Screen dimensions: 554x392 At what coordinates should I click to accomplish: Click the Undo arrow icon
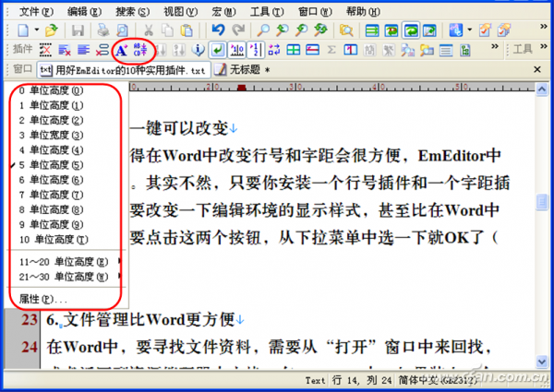[218, 30]
